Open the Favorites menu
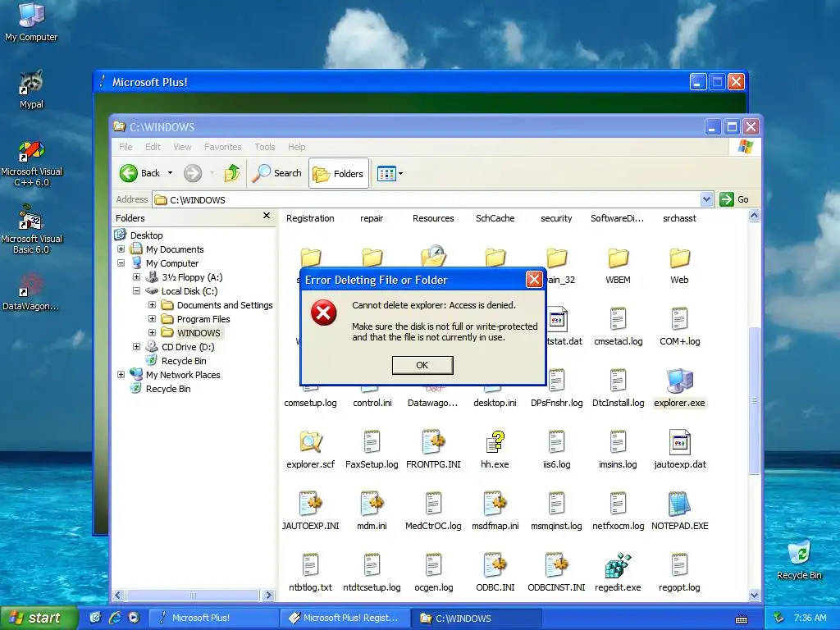The image size is (840, 630). click(223, 147)
